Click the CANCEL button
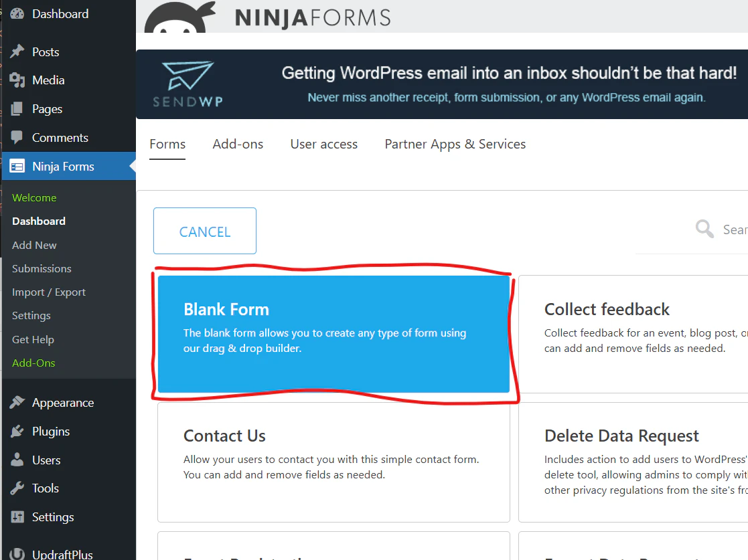Viewport: 748px width, 560px height. [205, 231]
